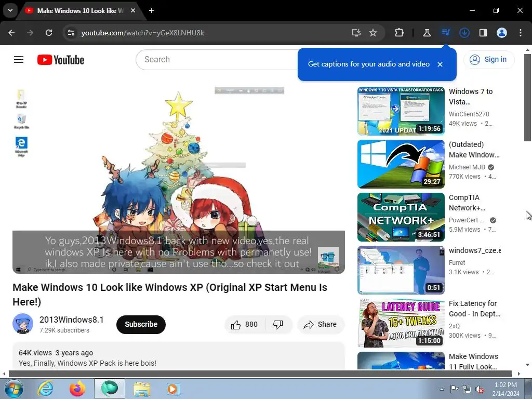The image size is (532, 399).
Task: Click the muted volume tray icon
Action: [x=480, y=389]
